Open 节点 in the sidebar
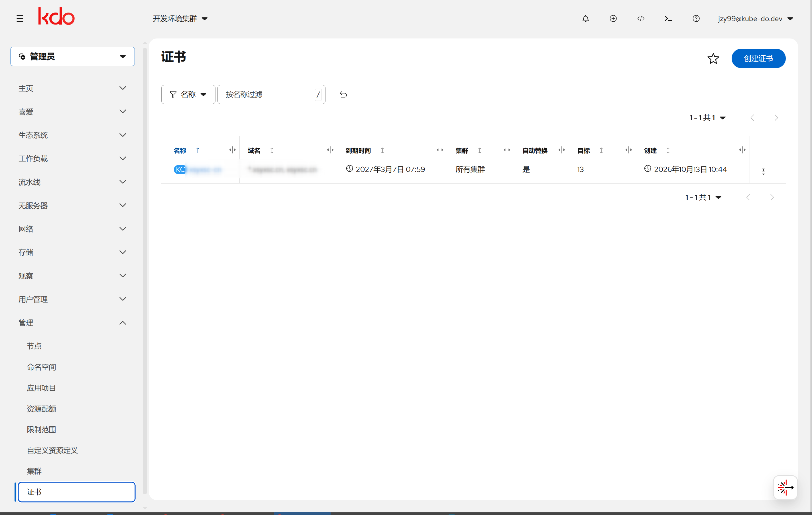The width and height of the screenshot is (812, 515). tap(34, 346)
